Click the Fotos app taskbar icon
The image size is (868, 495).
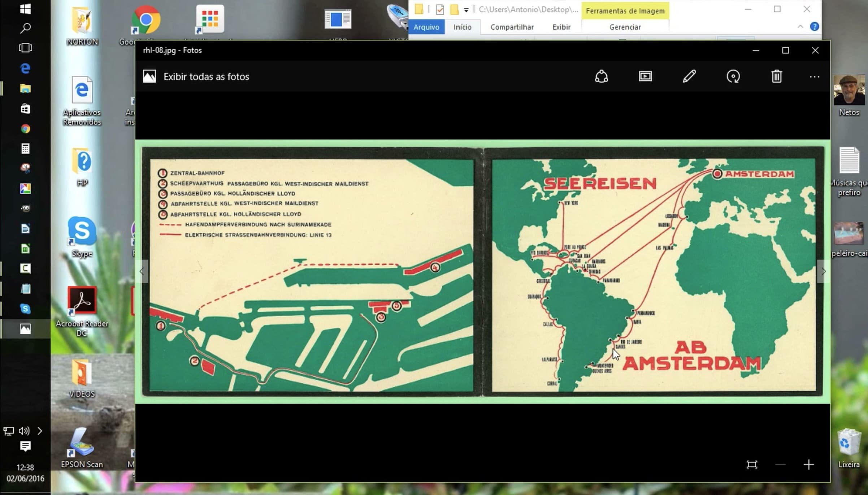[25, 329]
